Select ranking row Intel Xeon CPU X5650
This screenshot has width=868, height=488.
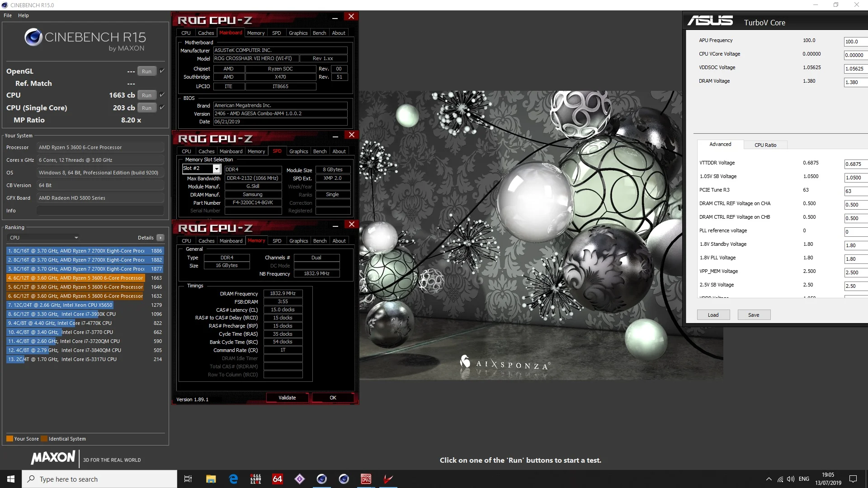pos(85,305)
